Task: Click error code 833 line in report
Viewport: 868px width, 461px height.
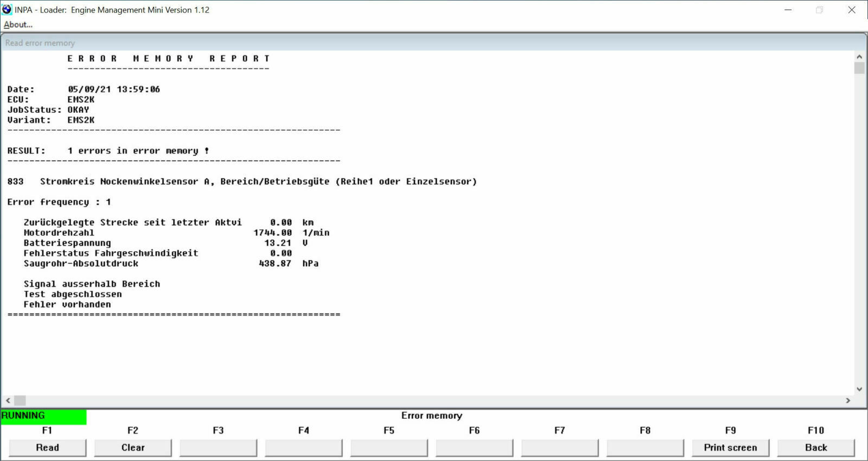Action: [242, 182]
